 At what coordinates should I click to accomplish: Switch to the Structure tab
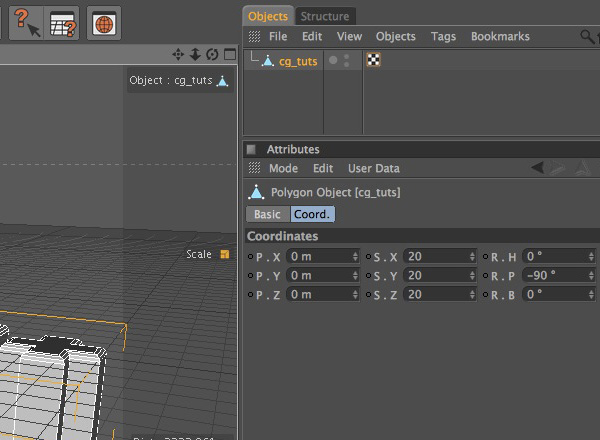tap(325, 16)
